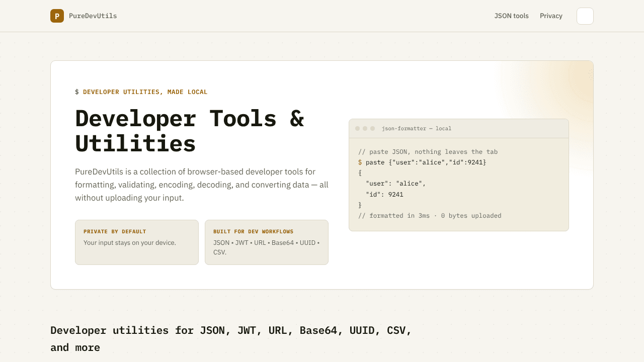
Task: Click the "// paste JSON, nothing leaves the tab" line
Action: (428, 152)
